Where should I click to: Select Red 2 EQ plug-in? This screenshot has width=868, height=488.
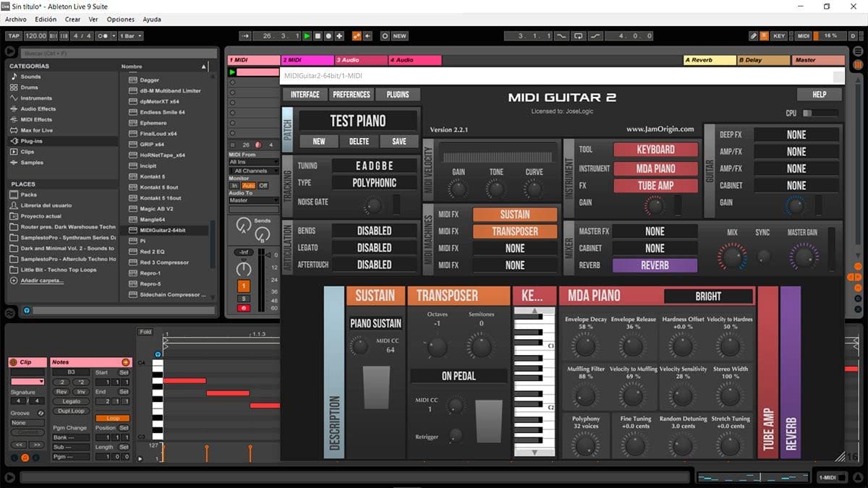pos(153,252)
